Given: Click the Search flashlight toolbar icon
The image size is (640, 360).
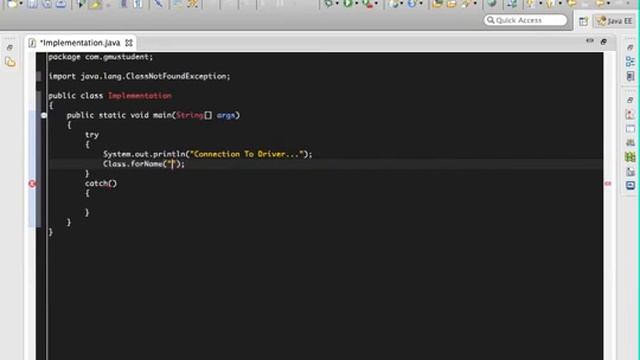Looking at the screenshot, I should (x=466, y=4).
